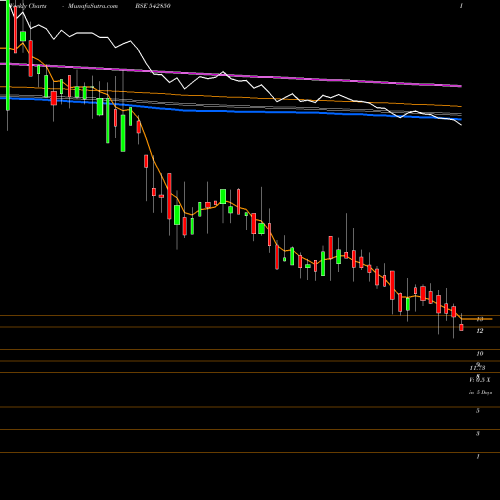Click the 'Weekly Charts' title text
Screen dimensions: 500x500
[x=28, y=6]
